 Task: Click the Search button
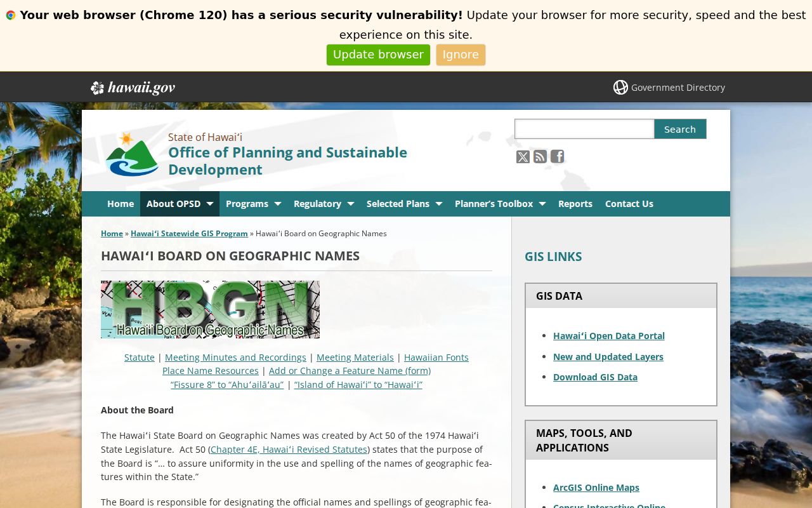[680, 129]
